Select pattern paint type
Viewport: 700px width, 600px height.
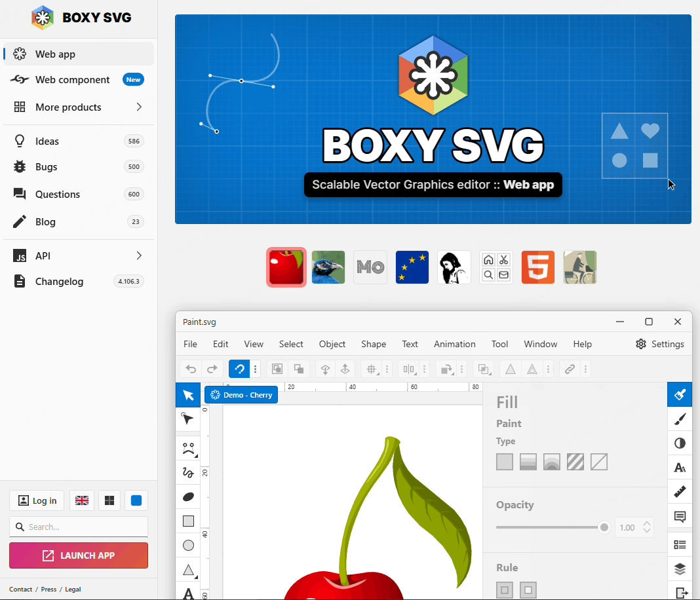coord(575,462)
